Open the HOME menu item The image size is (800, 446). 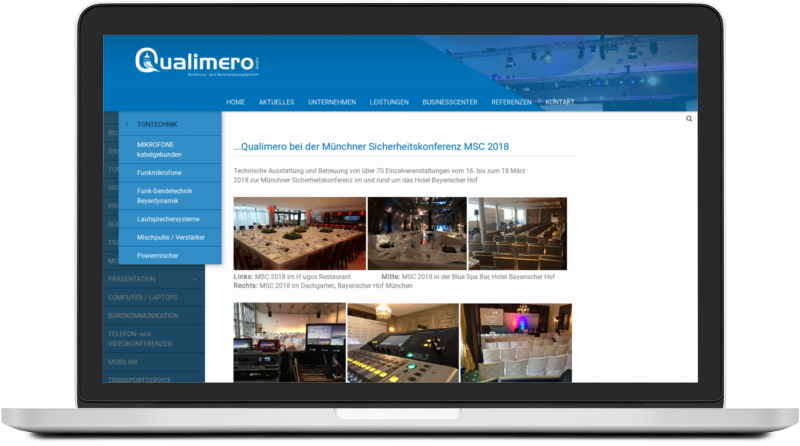(x=236, y=102)
